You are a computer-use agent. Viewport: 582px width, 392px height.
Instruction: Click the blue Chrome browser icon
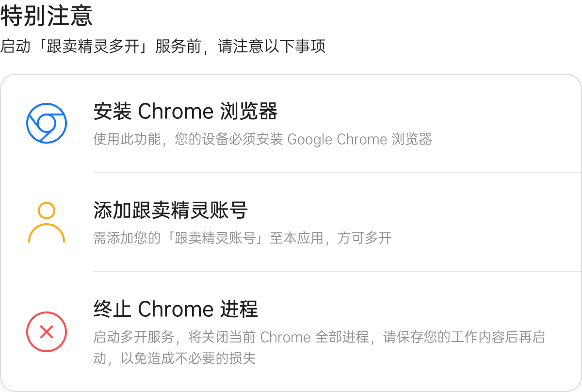46,123
